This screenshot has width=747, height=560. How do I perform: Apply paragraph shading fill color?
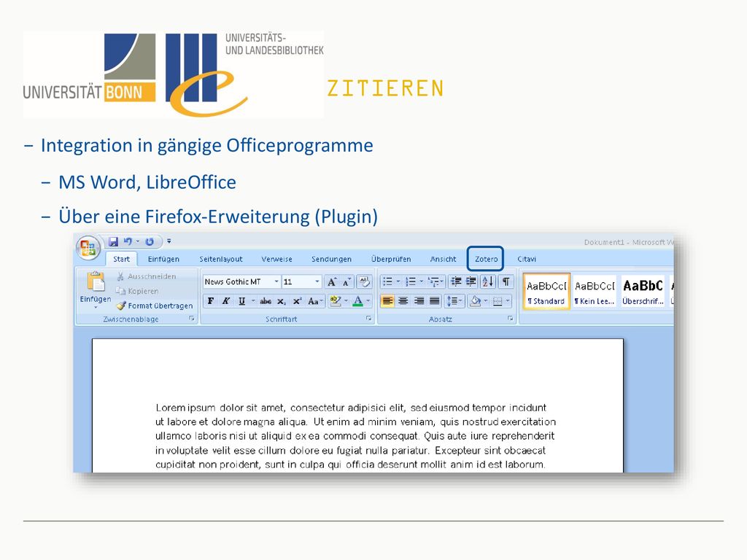475,301
